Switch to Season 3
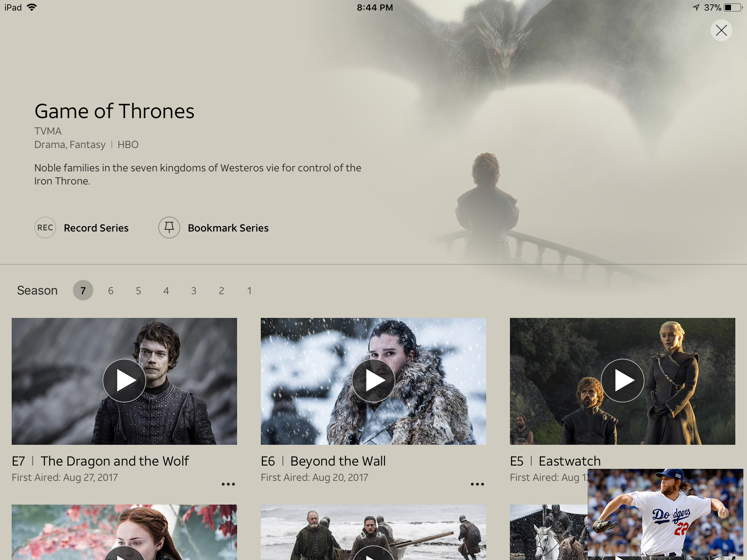This screenshot has height=560, width=747. [194, 291]
